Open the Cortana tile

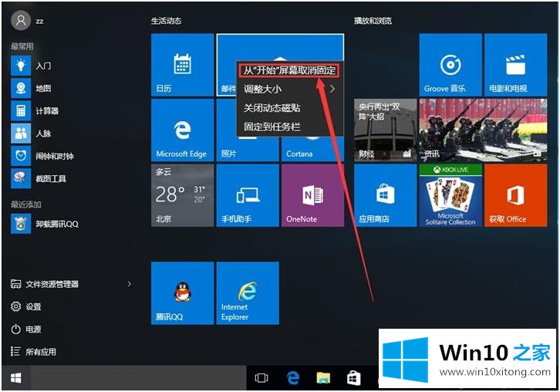[312, 149]
